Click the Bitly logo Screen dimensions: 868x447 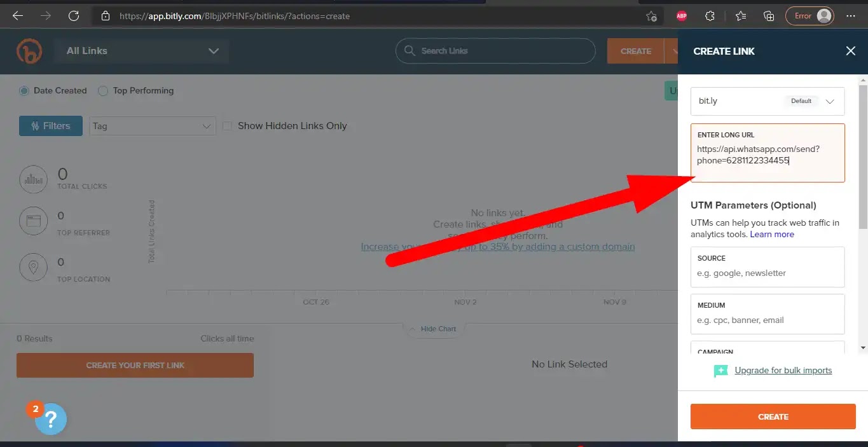(29, 51)
